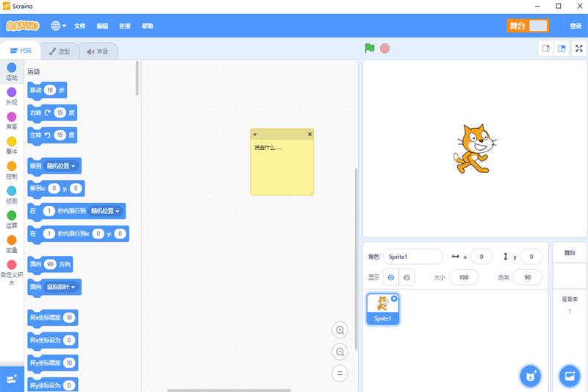Select the 运动 motion category
The height and width of the screenshot is (392, 588).
click(12, 71)
